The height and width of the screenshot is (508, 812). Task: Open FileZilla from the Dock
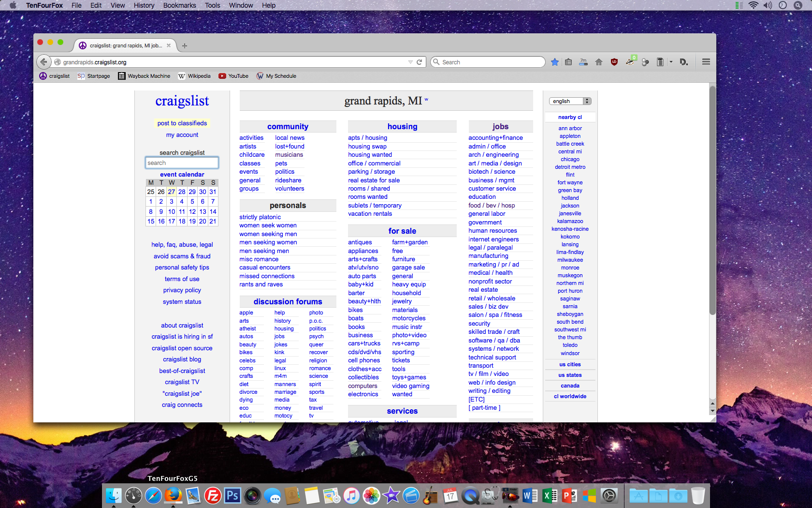pyautogui.click(x=213, y=496)
